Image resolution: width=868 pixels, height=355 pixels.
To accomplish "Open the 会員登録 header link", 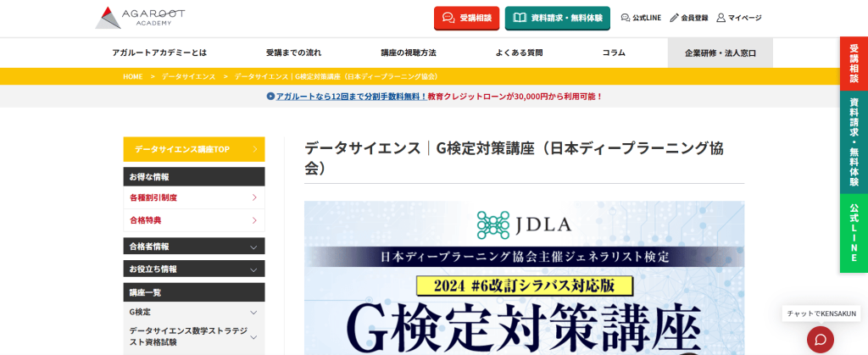I will coord(688,18).
